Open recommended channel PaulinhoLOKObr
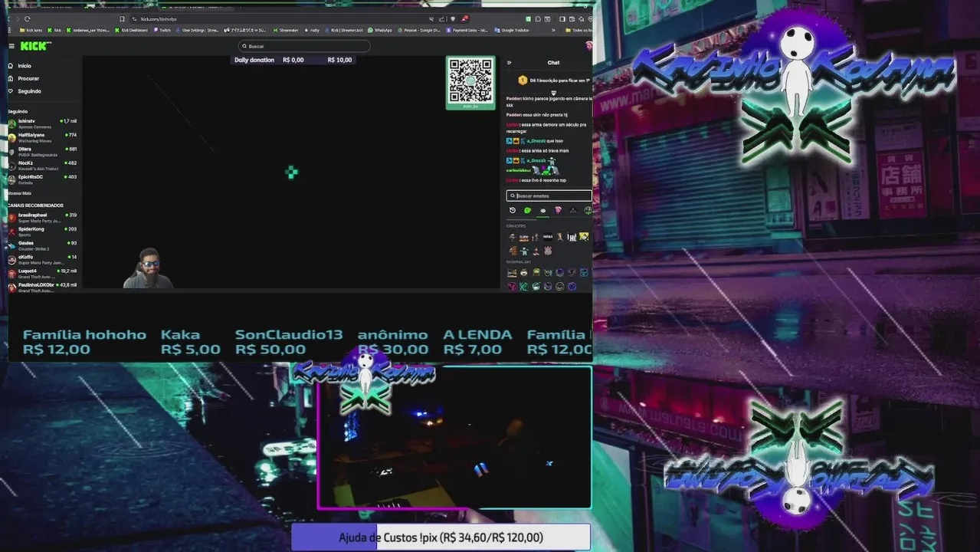Screen dimensions: 980x552 coord(42,287)
